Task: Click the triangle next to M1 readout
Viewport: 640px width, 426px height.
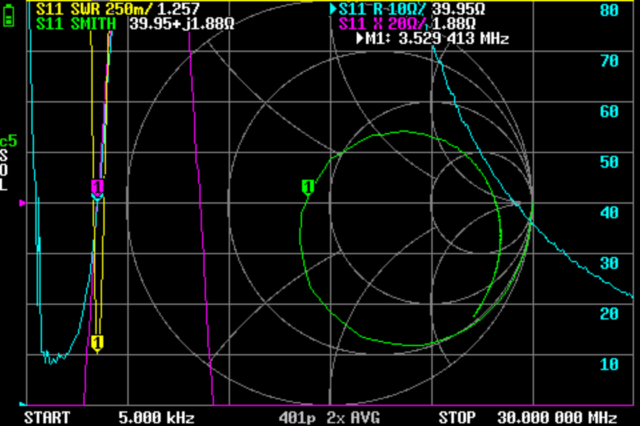Action: [360, 39]
